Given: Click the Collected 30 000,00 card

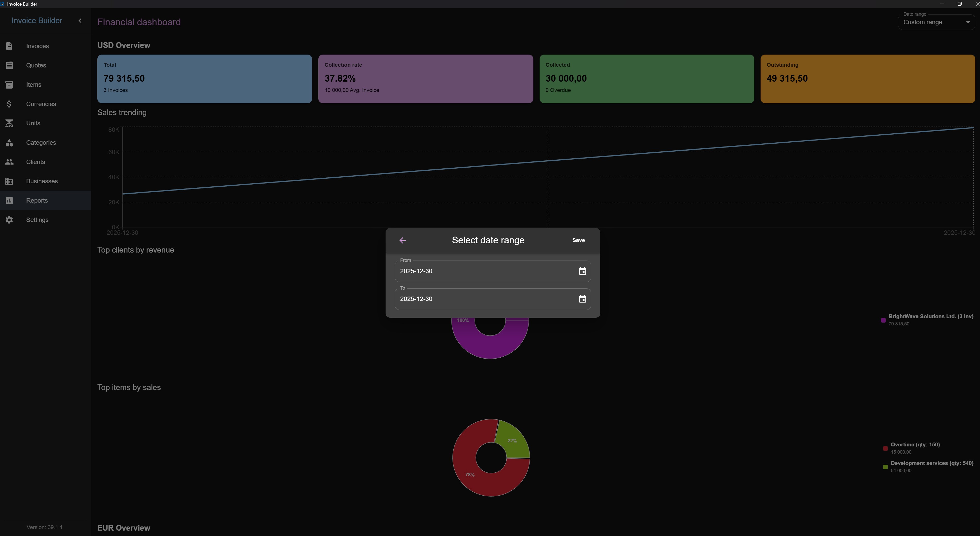Looking at the screenshot, I should pos(647,79).
